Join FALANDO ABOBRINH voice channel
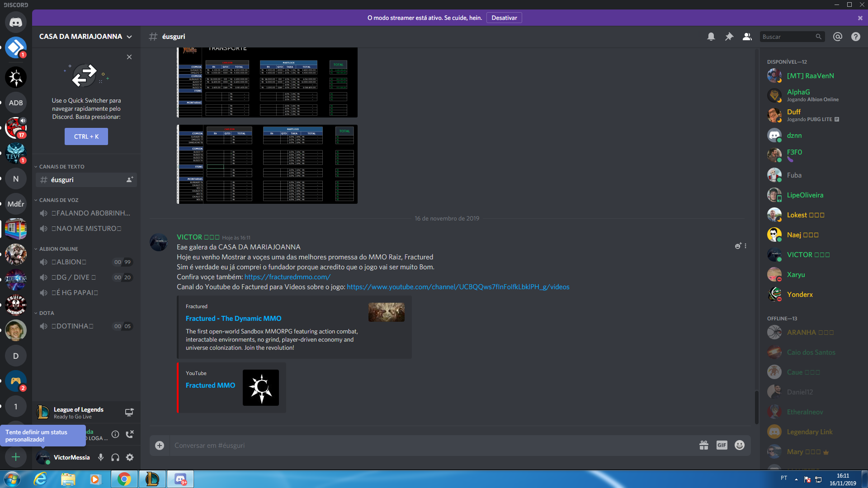 tap(86, 213)
